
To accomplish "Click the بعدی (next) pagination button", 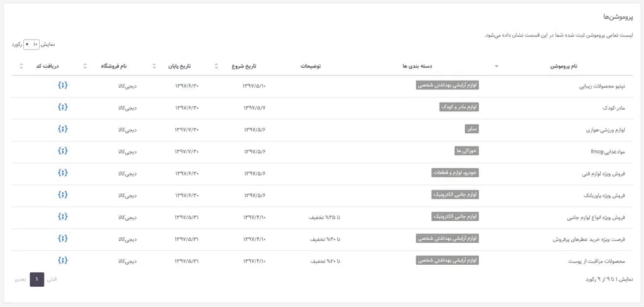I will (x=20, y=279).
